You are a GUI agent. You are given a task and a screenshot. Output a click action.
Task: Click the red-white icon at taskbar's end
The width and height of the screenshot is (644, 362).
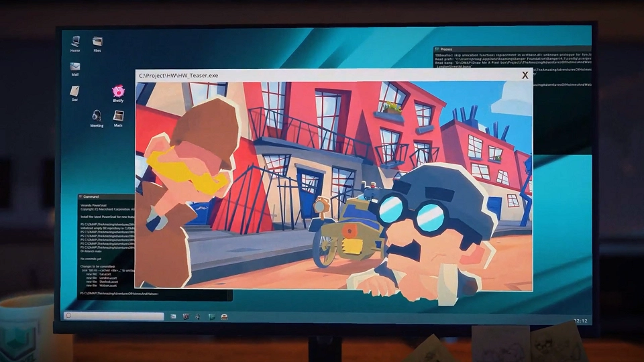[224, 316]
